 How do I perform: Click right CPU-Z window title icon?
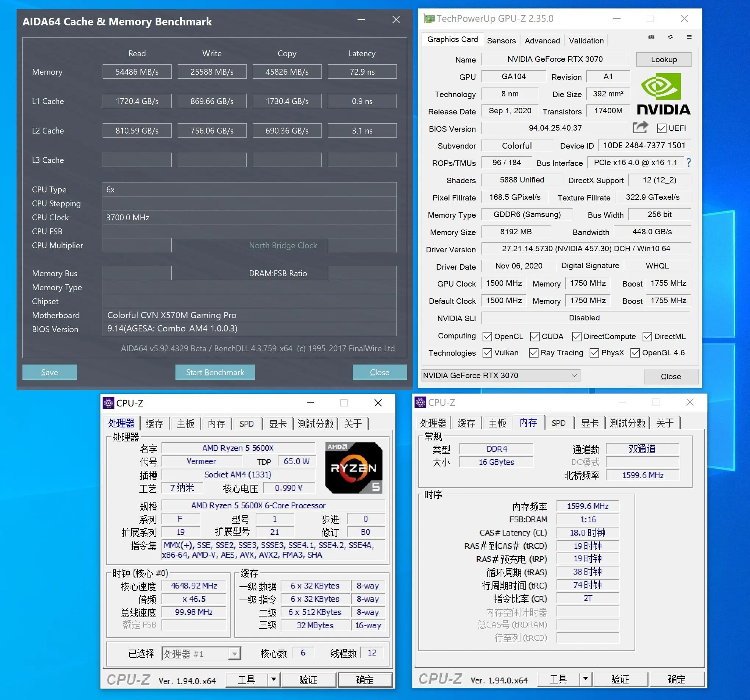(420, 402)
